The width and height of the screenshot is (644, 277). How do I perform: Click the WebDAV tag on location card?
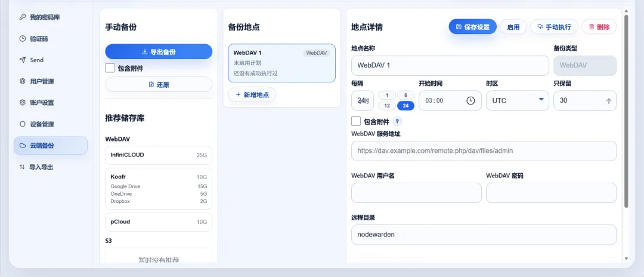click(x=316, y=53)
